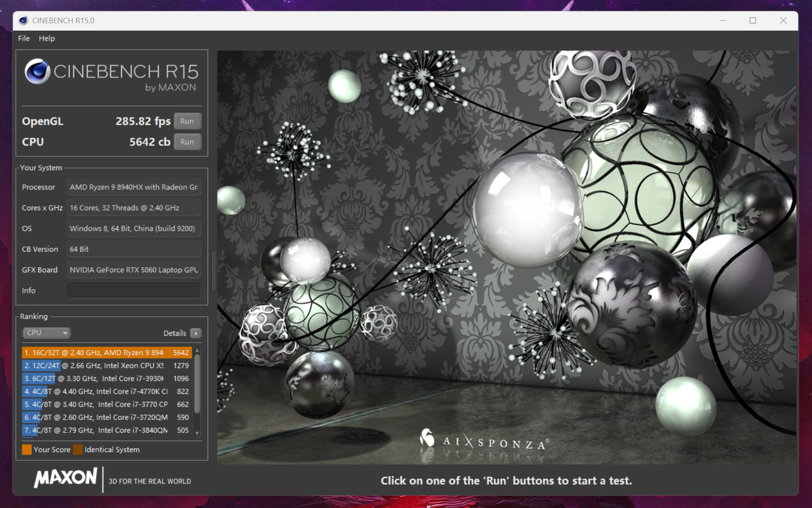This screenshot has height=508, width=812.
Task: Click the ranking list scrollbar thumb
Action: [197, 383]
